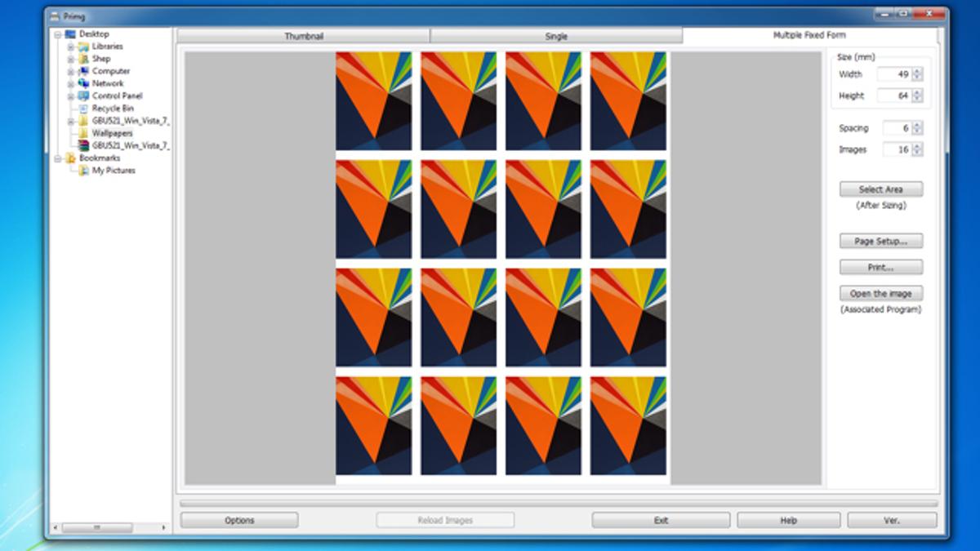
Task: Click the Bookmarks star folder icon
Action: 70,158
